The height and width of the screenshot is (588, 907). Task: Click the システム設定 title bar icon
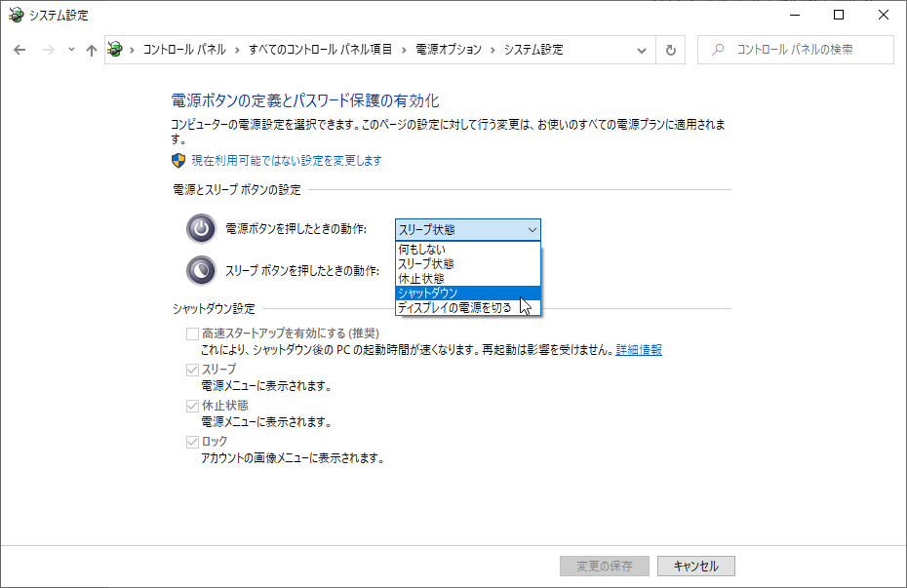point(16,15)
